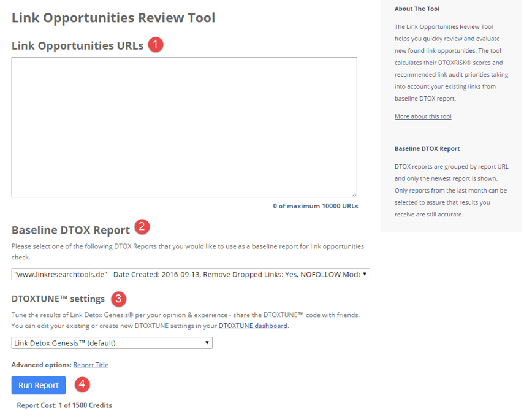Click the 'Report Cost: 1 of 1500 Credits' text
The height and width of the screenshot is (420, 524).
coord(64,405)
